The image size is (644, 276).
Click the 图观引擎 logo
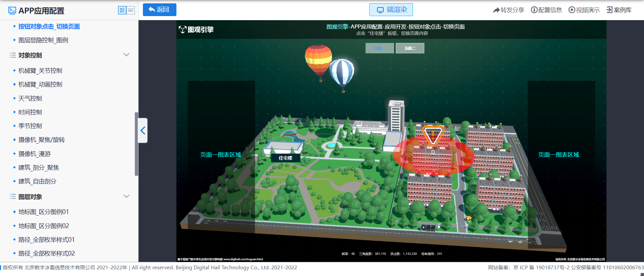(196, 30)
